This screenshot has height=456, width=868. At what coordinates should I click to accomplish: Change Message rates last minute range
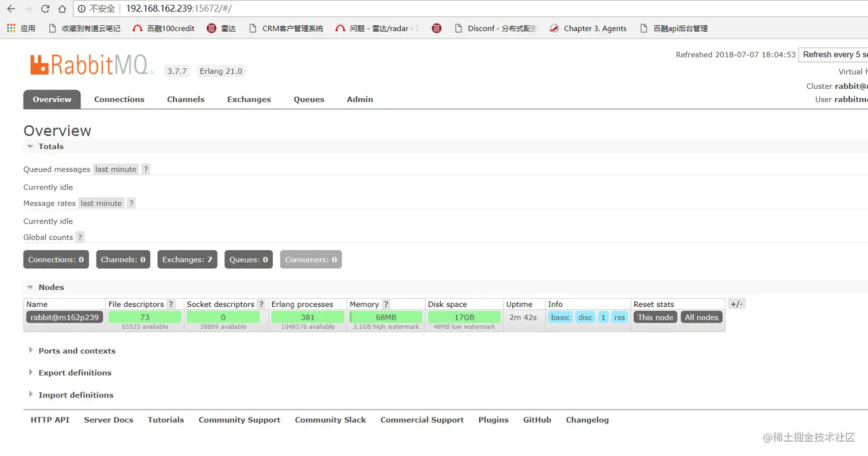[101, 203]
